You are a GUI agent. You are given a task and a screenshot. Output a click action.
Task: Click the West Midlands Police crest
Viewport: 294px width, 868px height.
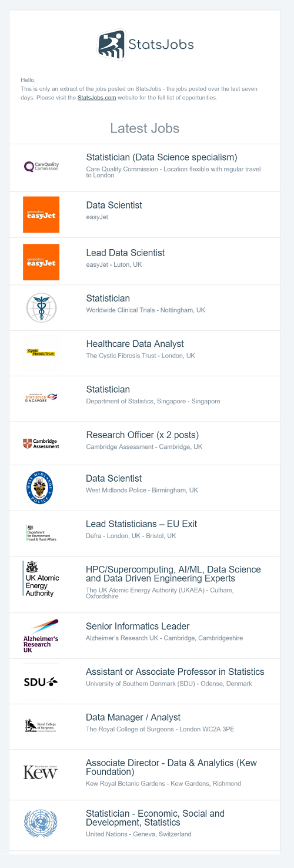pyautogui.click(x=41, y=488)
